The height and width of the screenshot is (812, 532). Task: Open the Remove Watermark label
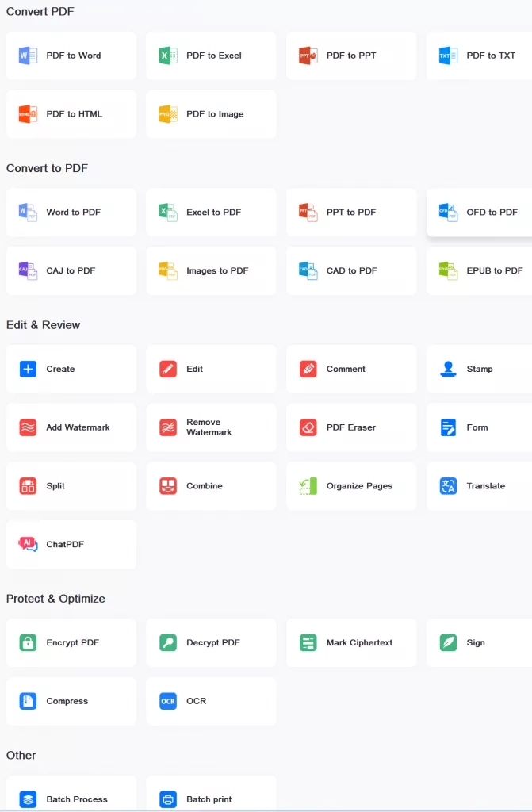click(209, 427)
